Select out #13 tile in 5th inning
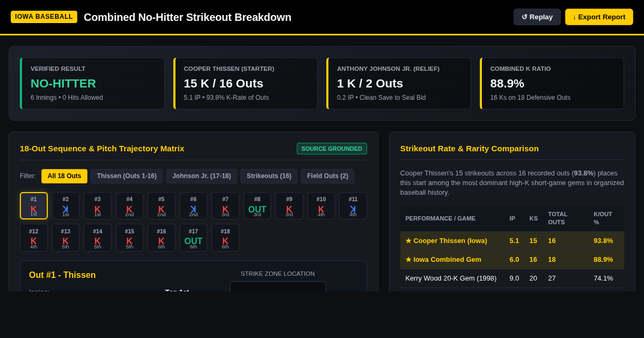644x338 pixels. click(65, 238)
